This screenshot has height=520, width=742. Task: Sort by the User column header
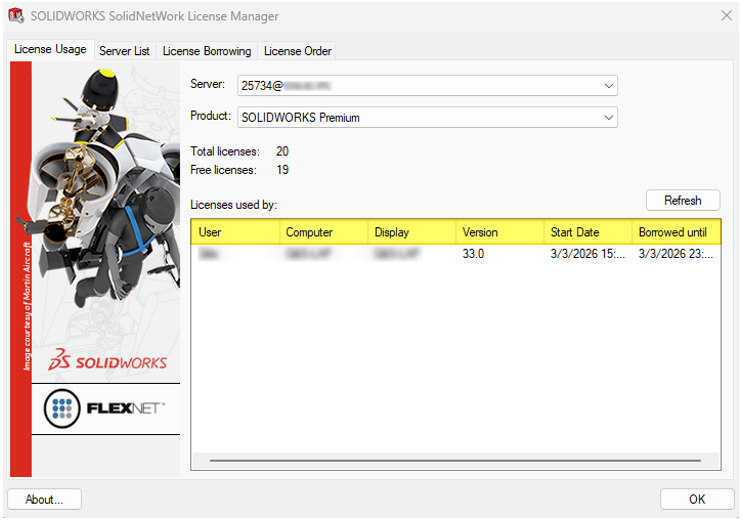pos(235,232)
